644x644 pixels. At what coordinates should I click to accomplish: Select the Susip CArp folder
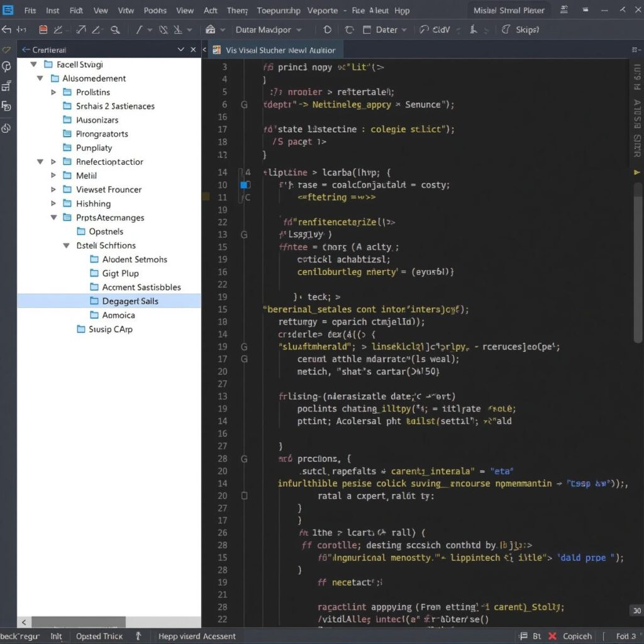coord(109,329)
